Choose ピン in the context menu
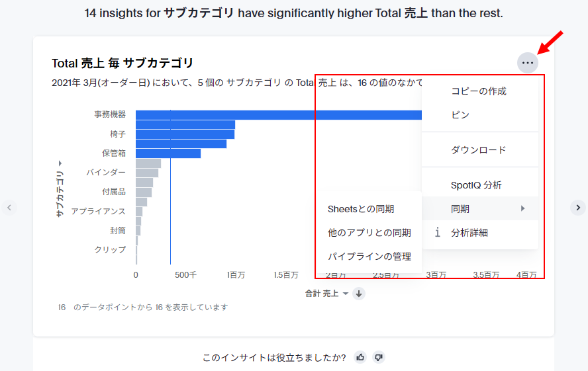Viewport: 588px width, 371px height. click(460, 115)
